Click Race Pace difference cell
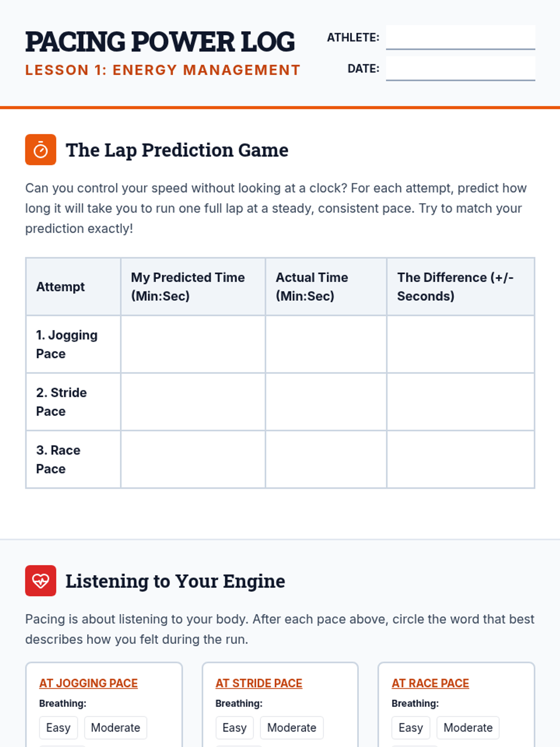This screenshot has height=747, width=560. (461, 459)
